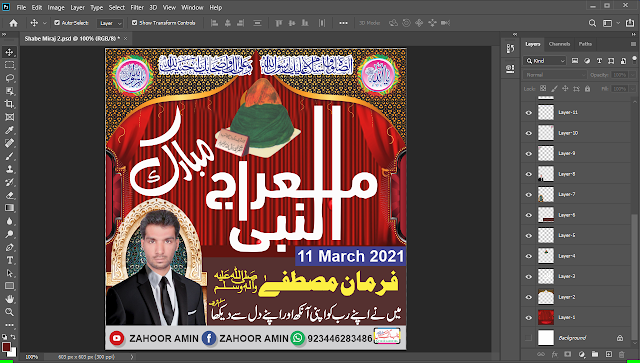
Task: Select the Zoom tool
Action: pos(9,312)
